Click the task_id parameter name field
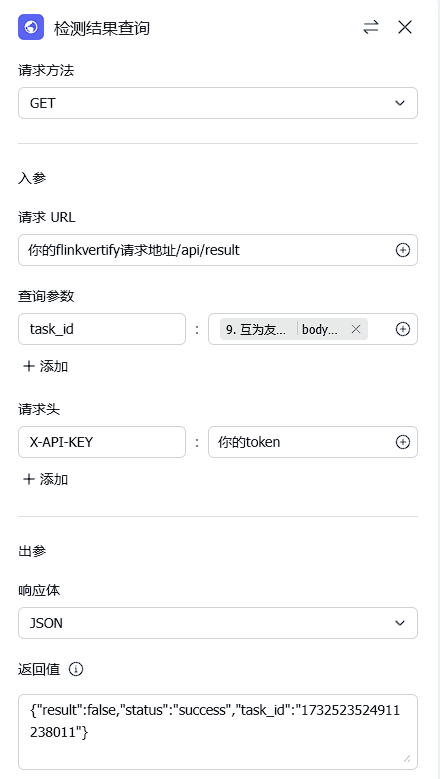 (102, 329)
